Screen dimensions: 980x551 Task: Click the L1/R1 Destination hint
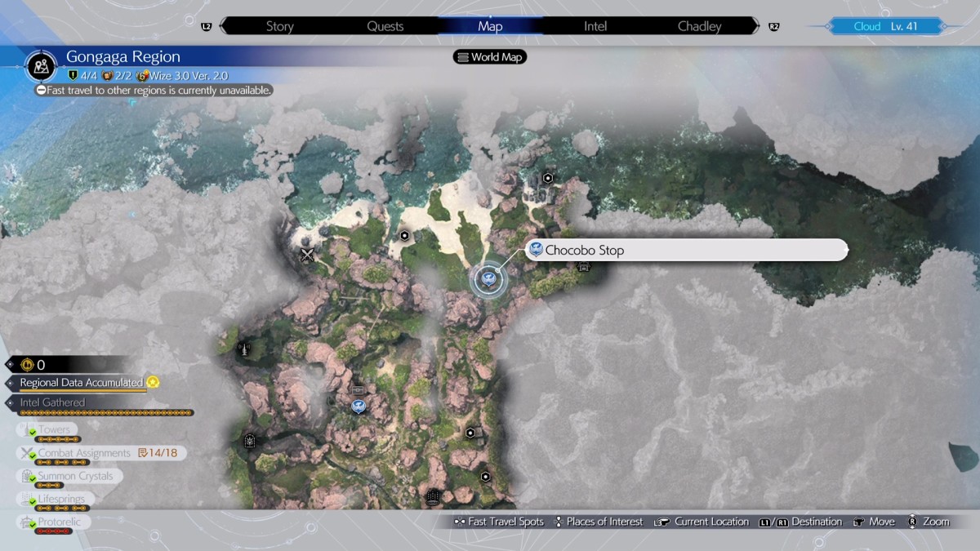(800, 522)
